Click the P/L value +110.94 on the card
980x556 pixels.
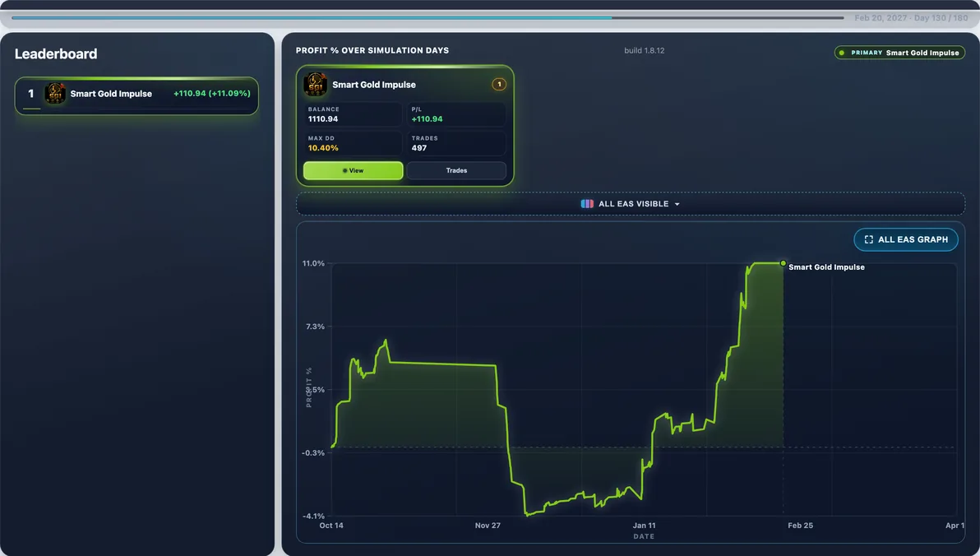(427, 118)
